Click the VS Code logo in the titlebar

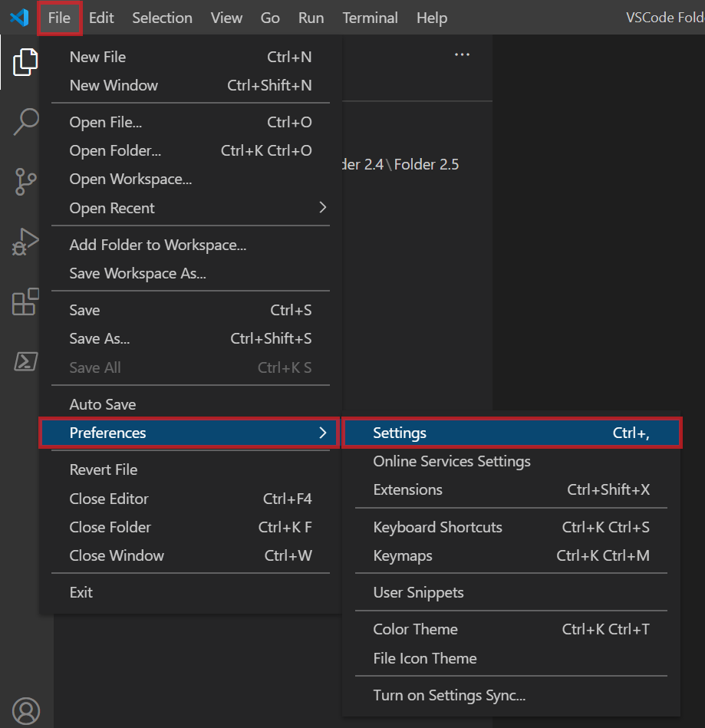17,17
